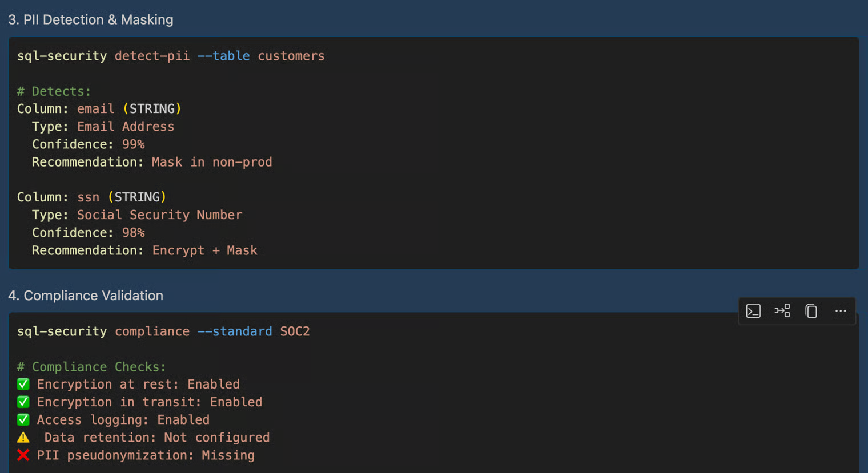
Task: Click the green check beside Encryption in transit
Action: tap(23, 402)
